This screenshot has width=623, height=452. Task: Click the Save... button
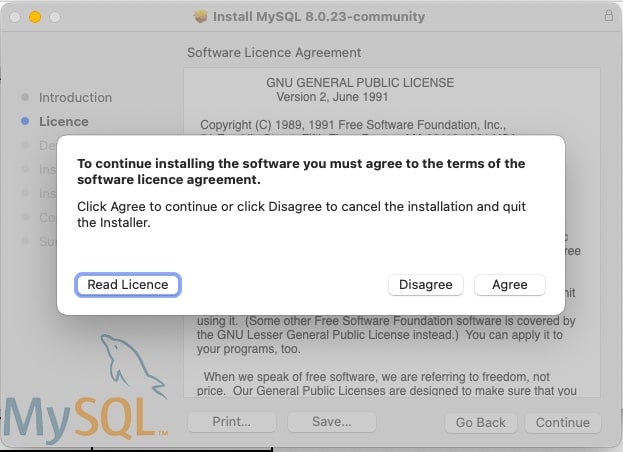(x=332, y=422)
